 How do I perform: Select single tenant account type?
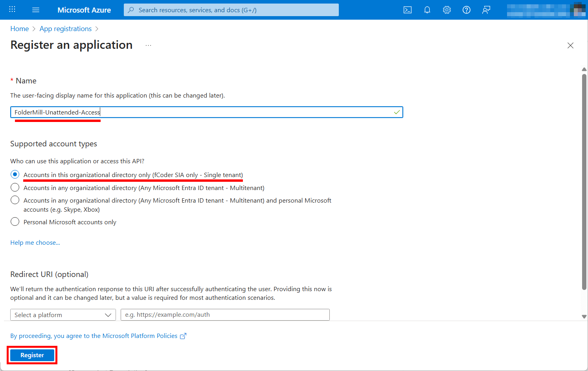(x=15, y=174)
